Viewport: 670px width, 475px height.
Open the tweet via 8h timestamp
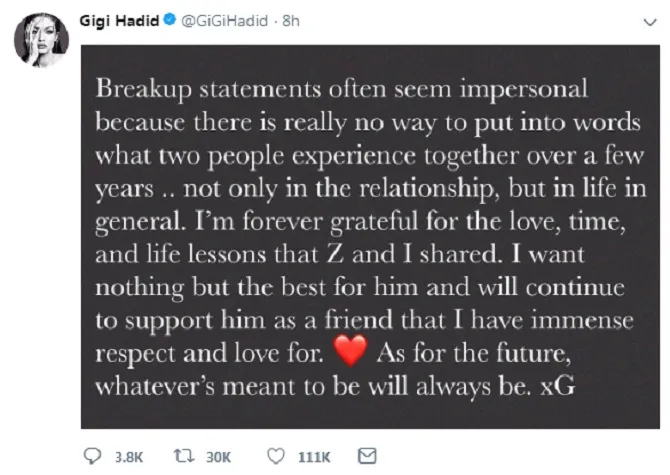click(x=289, y=19)
